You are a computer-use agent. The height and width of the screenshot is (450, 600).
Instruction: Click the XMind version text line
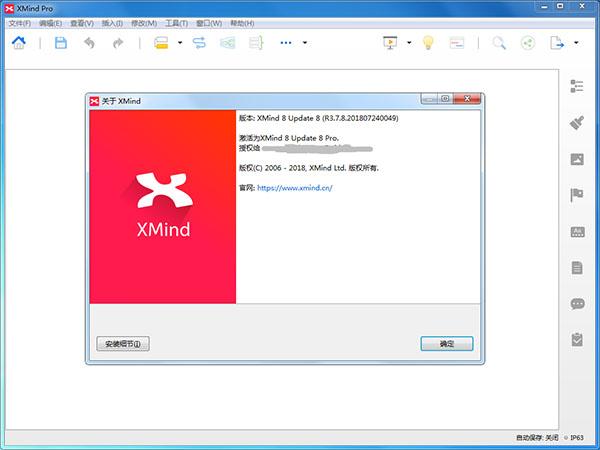tap(319, 118)
